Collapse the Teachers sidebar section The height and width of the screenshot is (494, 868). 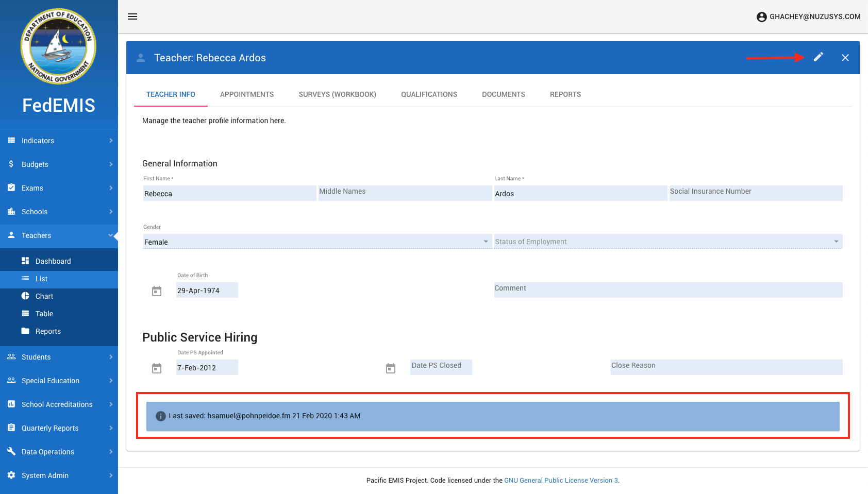click(59, 235)
